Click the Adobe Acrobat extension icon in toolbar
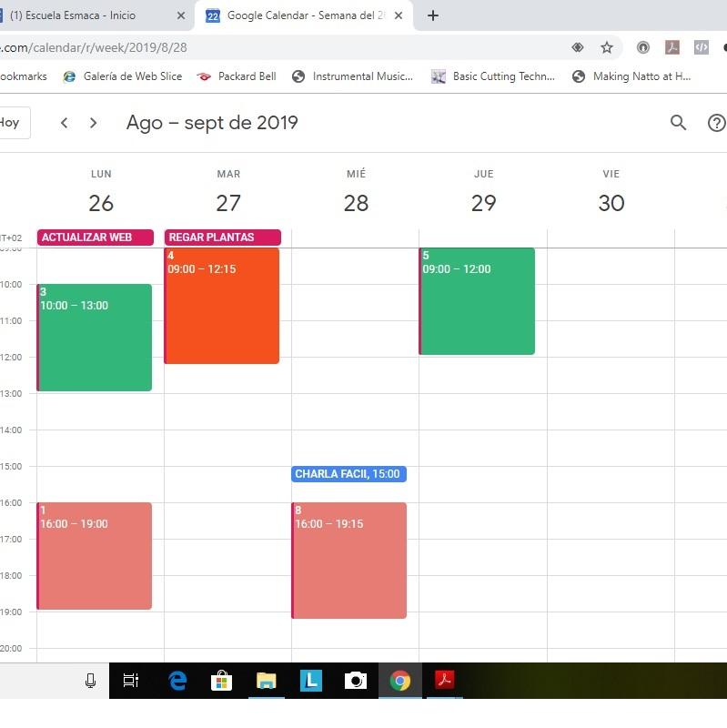This screenshot has height=728, width=727. (x=671, y=47)
